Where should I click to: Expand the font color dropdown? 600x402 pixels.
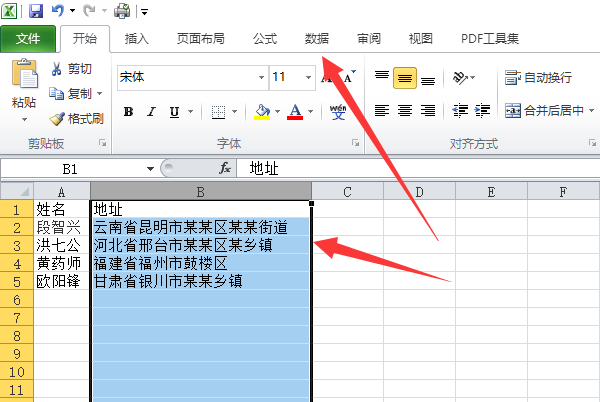tap(310, 112)
